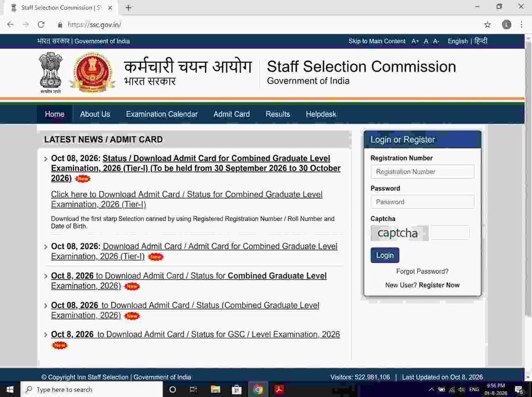Click the 'Government of India' top bar text
The height and width of the screenshot is (397, 532).
[x=102, y=42]
